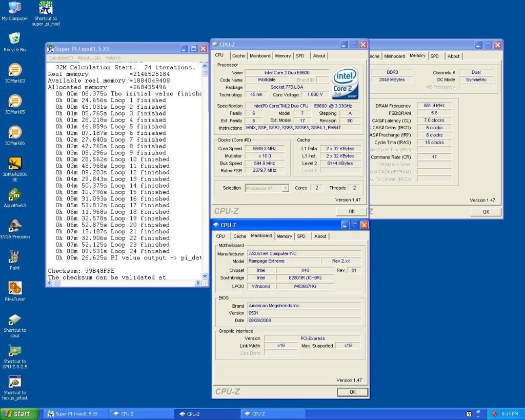This screenshot has width=525, height=420.
Task: Switch to Cache tab in top CPU-Z window
Action: pos(238,56)
